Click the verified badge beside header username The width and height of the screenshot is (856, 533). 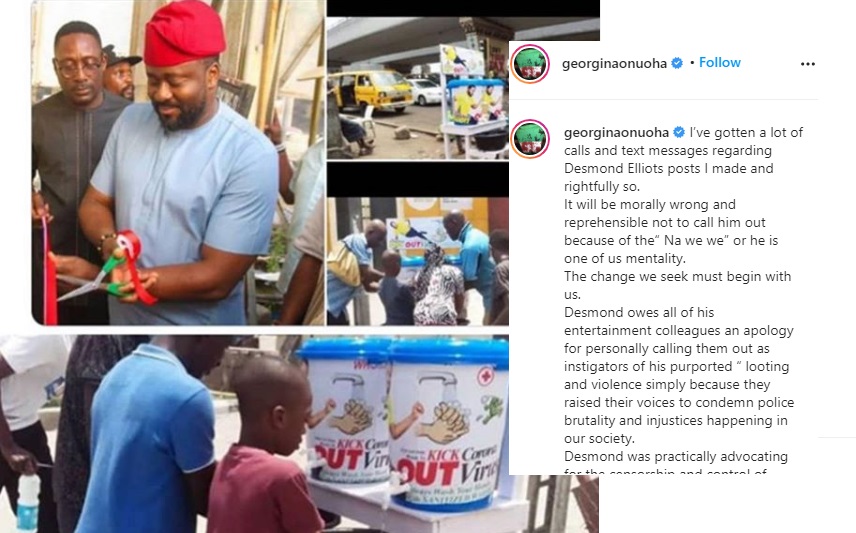point(677,63)
